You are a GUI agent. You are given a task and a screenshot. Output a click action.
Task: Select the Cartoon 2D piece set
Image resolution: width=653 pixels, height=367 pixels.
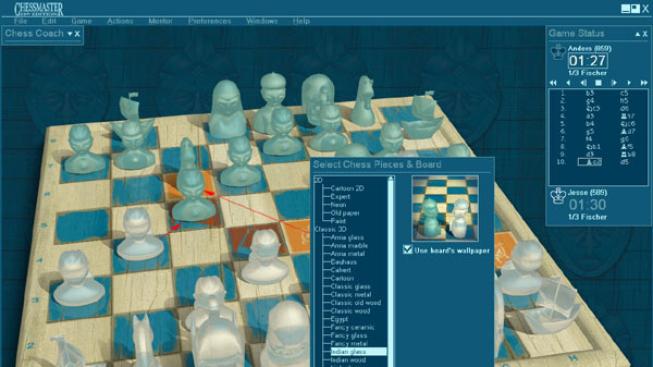point(347,188)
